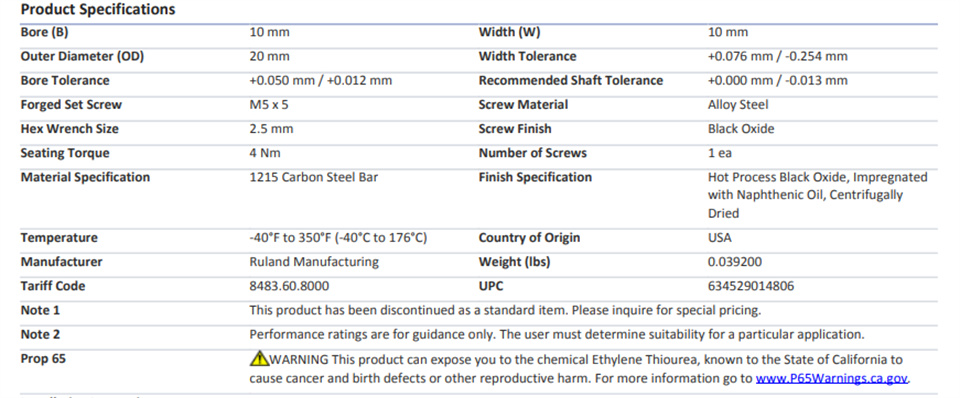960x398 pixels.
Task: Select the Material Specification value 1215 Carbon Steel Bar
Action: click(x=313, y=178)
